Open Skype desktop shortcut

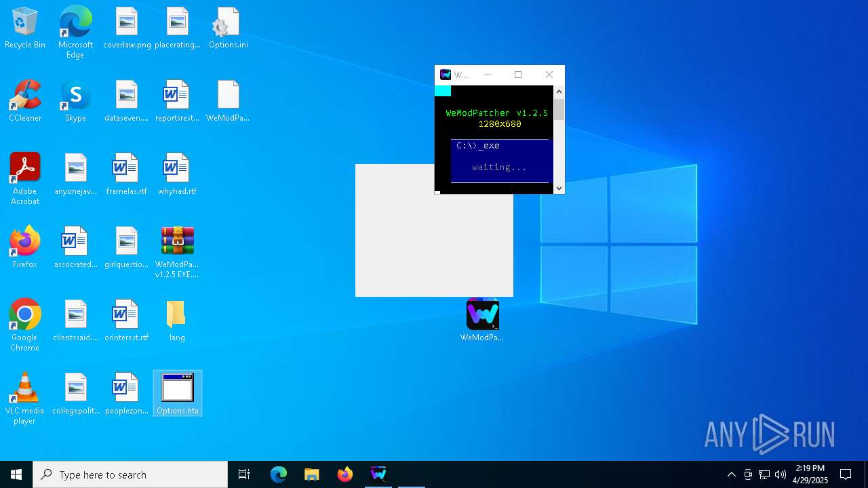[x=75, y=101]
